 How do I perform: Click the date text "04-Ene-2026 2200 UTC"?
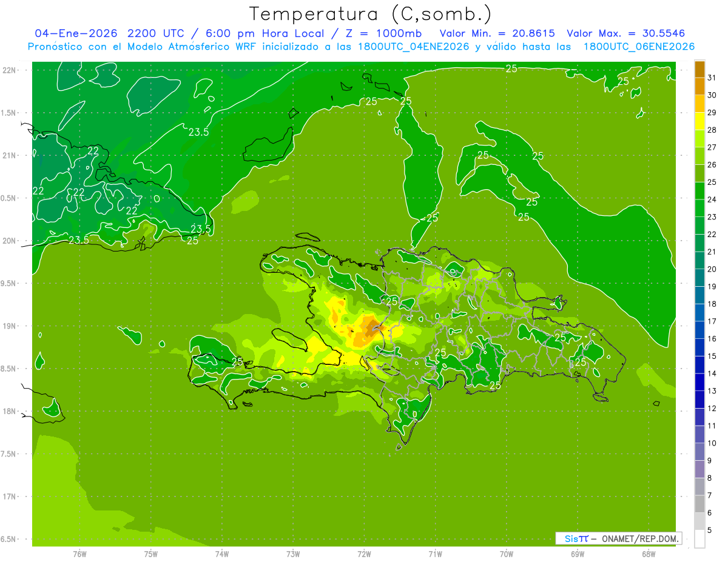click(x=110, y=33)
